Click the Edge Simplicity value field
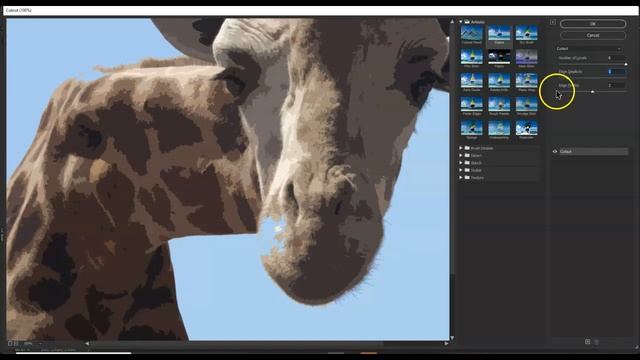 [x=616, y=71]
